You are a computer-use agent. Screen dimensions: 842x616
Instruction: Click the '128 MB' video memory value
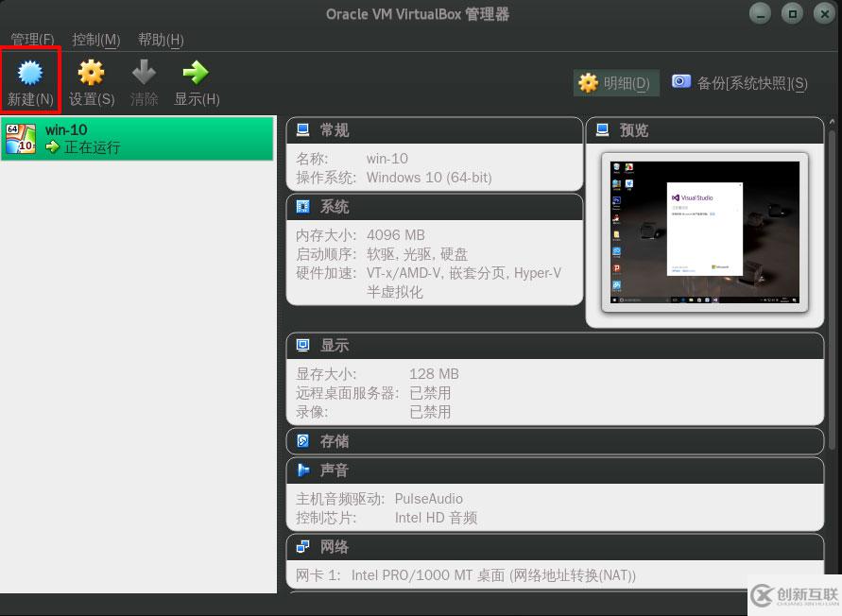tap(434, 374)
